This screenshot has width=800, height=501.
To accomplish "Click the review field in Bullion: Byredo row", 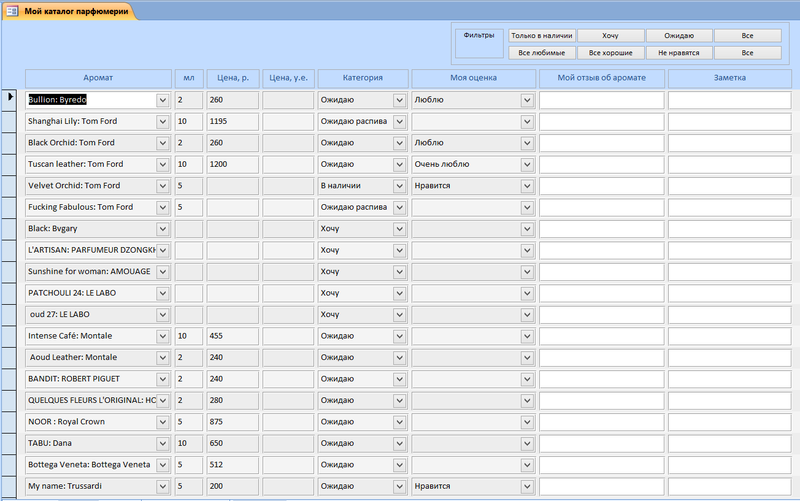I will (602, 100).
